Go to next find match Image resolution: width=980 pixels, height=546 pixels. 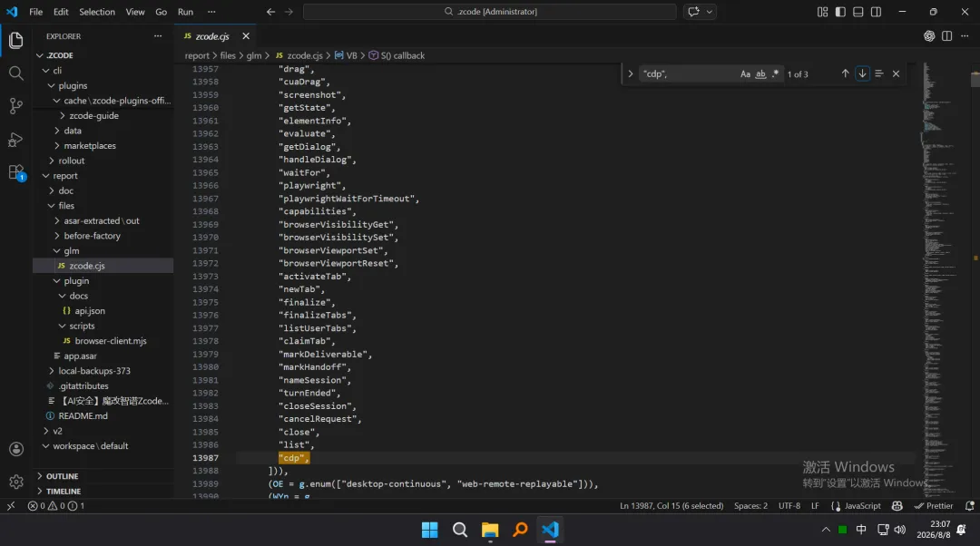(x=862, y=73)
